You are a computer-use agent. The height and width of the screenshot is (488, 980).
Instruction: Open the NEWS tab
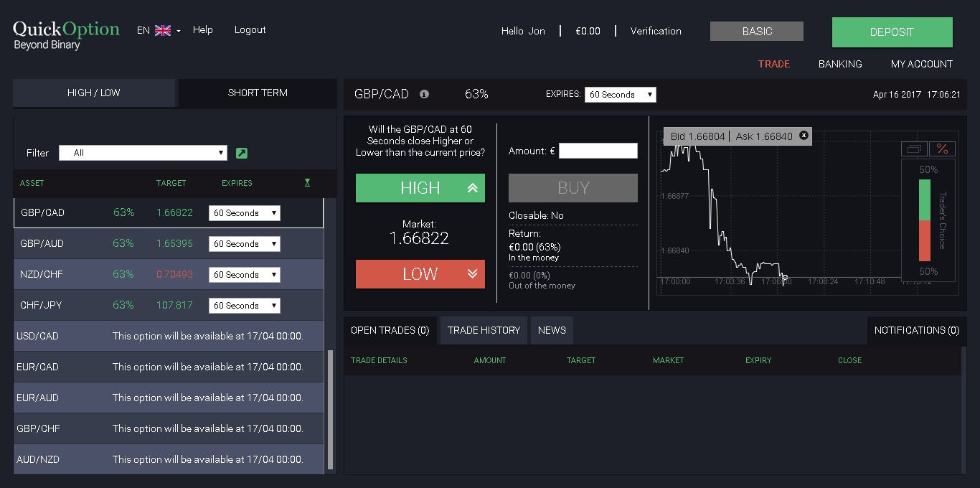coord(552,330)
